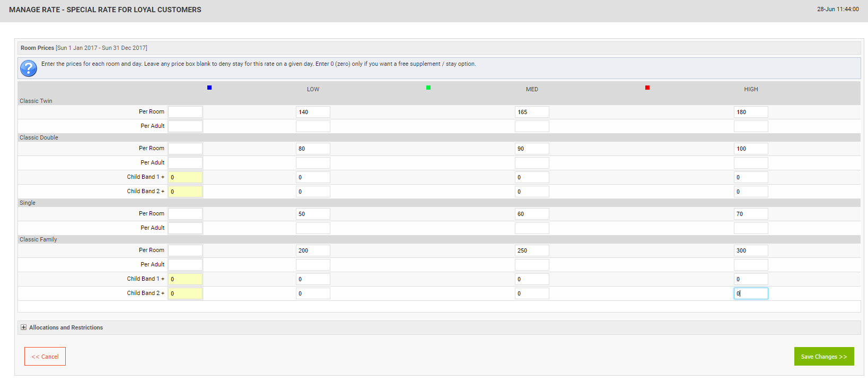Click Classic Twin Per Room field beside its label
Viewport: 868px width, 381px height.
click(x=185, y=112)
